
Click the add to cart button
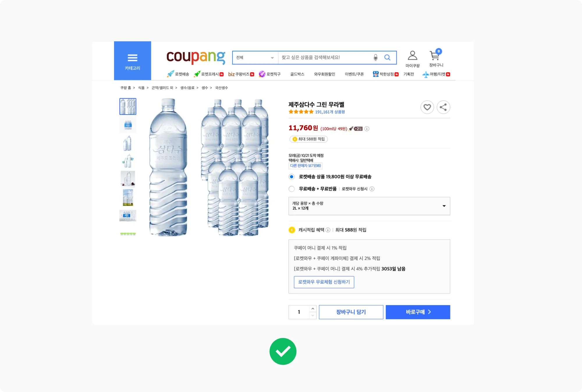pyautogui.click(x=351, y=312)
